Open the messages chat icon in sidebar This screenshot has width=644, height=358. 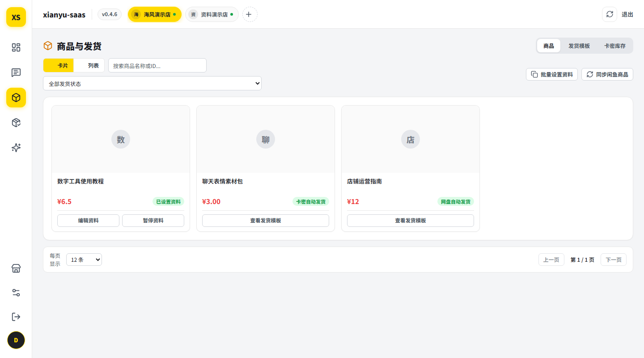tap(16, 72)
